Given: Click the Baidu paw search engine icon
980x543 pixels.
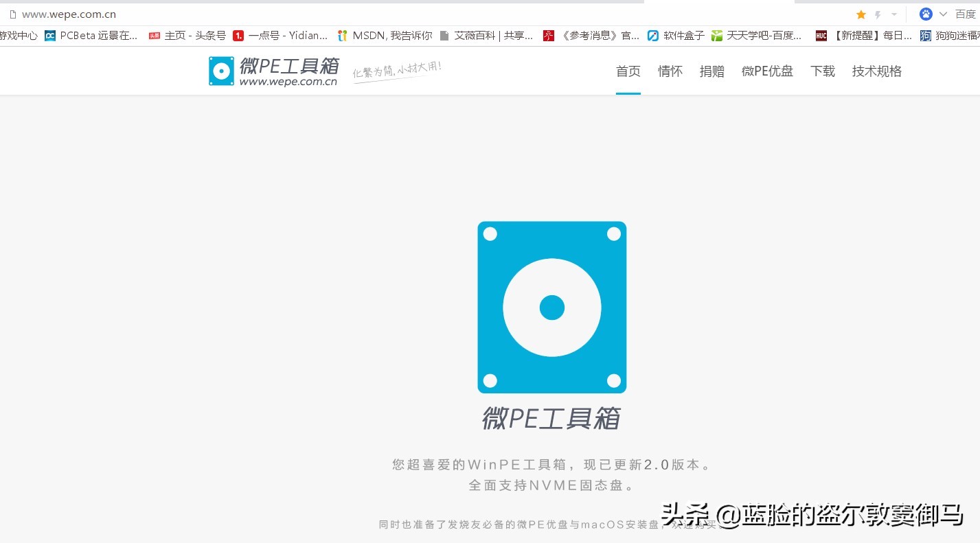Looking at the screenshot, I should click(x=926, y=14).
